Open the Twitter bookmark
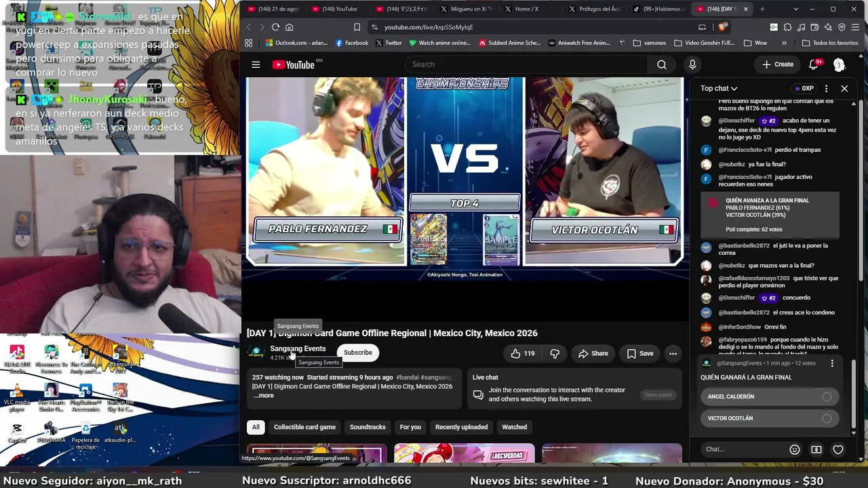The width and height of the screenshot is (868, 488). click(389, 43)
